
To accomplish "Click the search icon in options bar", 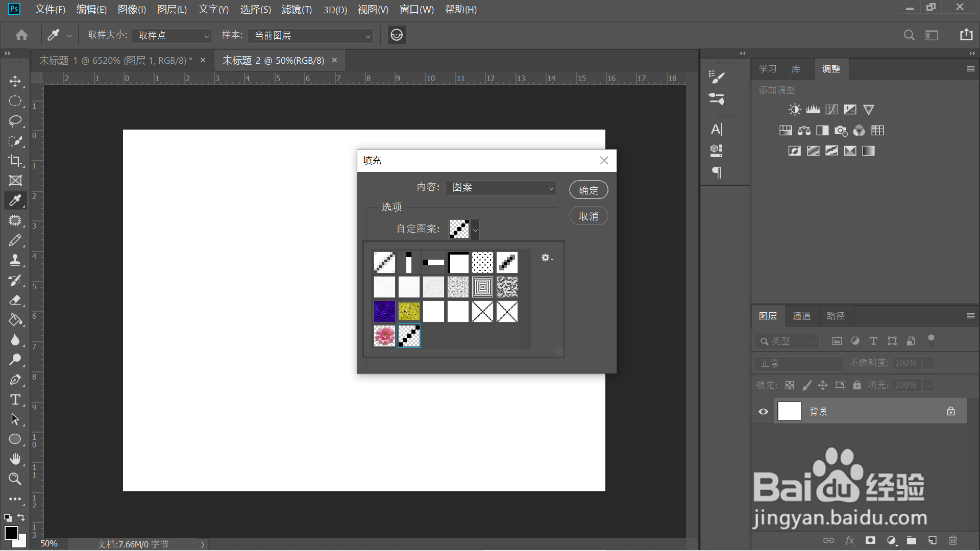I will coord(909,35).
